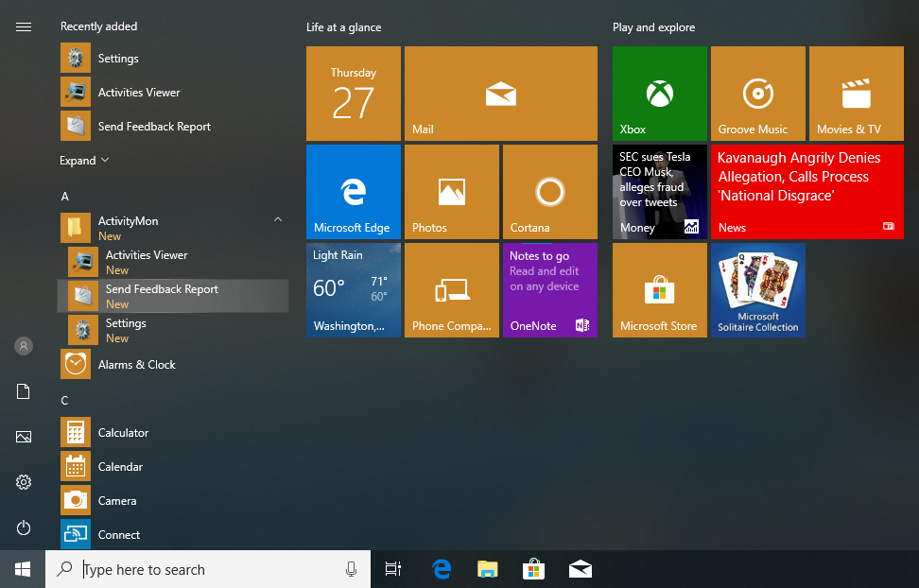Launch Send Feedback Report under ActivityMon folder

tap(174, 296)
